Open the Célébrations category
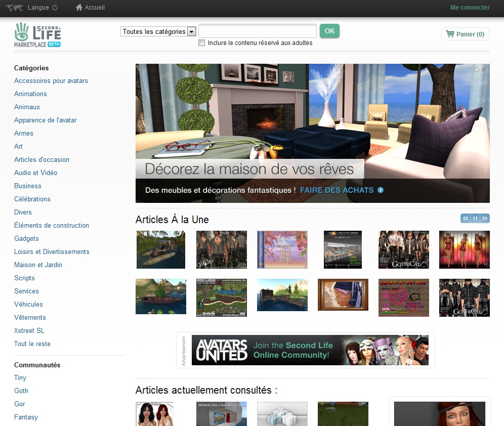 32,199
